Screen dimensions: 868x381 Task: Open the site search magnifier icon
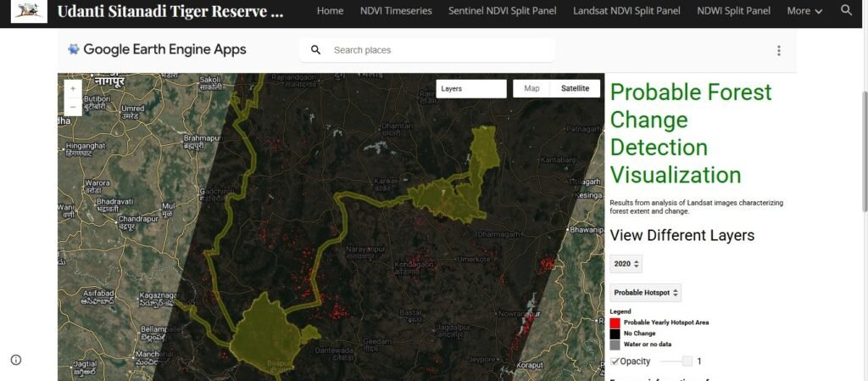[846, 10]
